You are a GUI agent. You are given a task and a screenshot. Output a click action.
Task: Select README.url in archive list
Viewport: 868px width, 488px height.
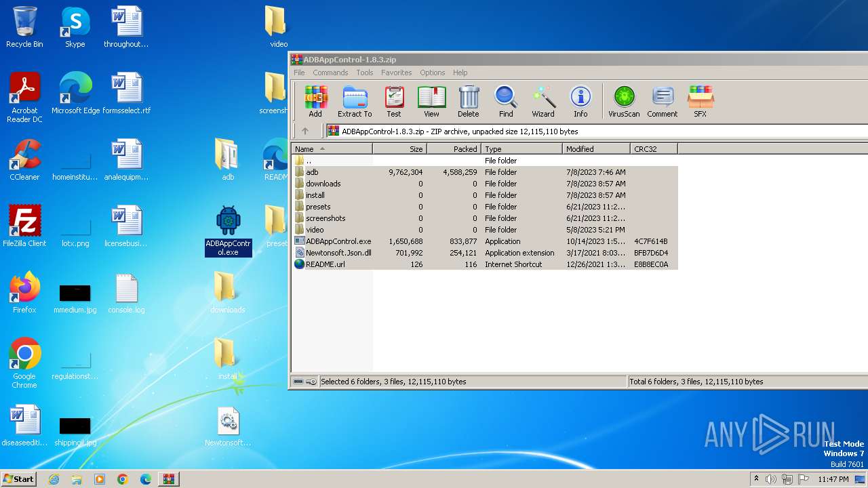[x=485, y=264]
